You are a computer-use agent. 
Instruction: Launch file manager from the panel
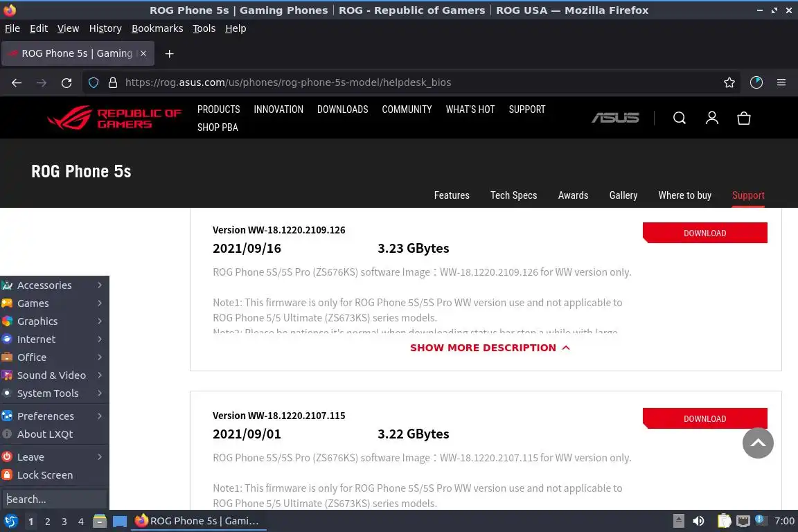(100, 521)
